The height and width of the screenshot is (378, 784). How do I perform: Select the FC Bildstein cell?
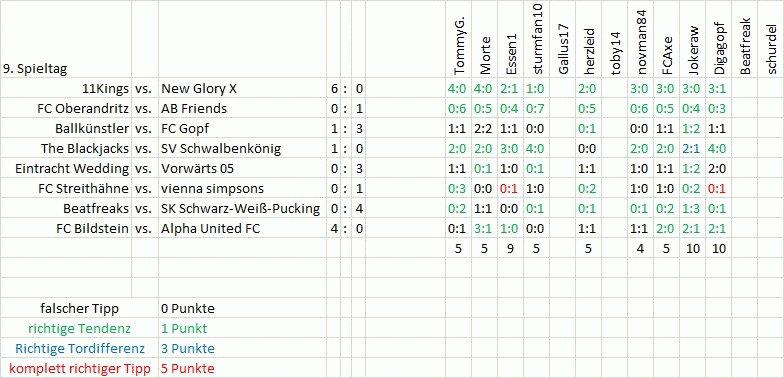click(x=66, y=229)
